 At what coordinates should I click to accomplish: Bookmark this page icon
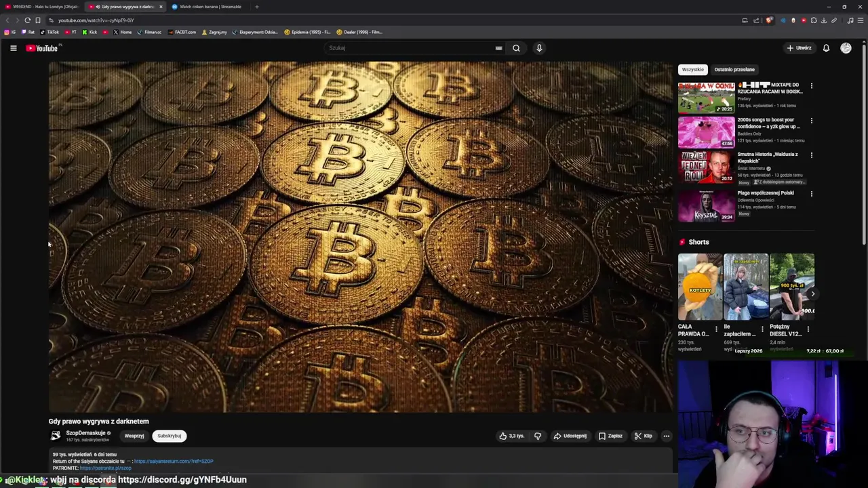tap(38, 20)
